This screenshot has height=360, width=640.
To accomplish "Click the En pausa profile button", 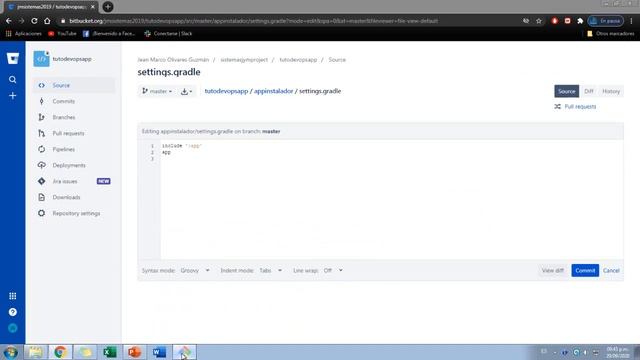I will (x=606, y=21).
